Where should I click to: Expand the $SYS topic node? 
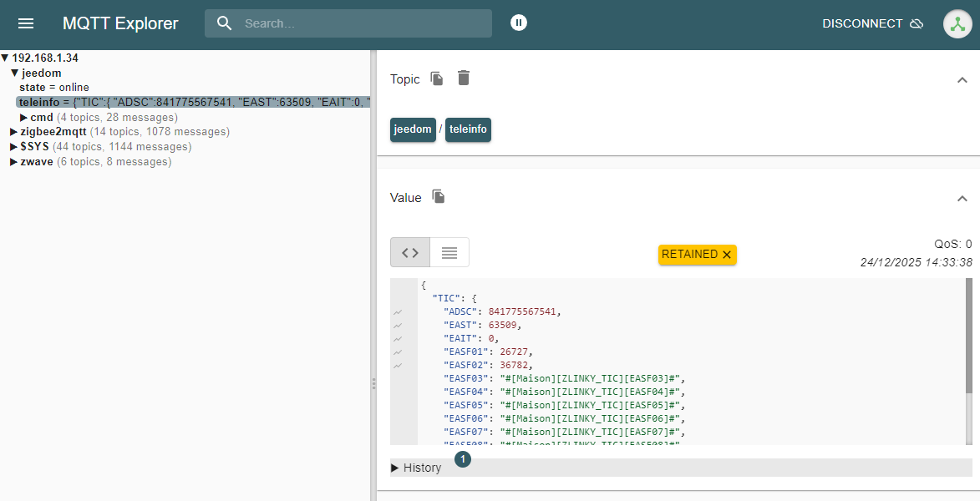point(13,147)
